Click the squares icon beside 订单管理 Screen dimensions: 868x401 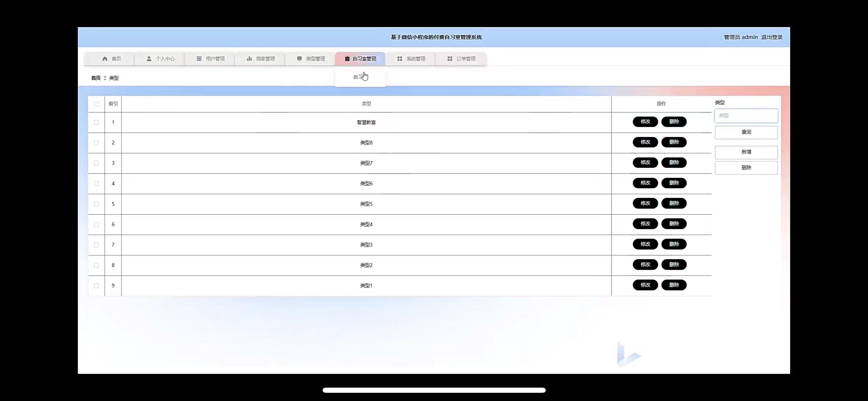coord(450,59)
